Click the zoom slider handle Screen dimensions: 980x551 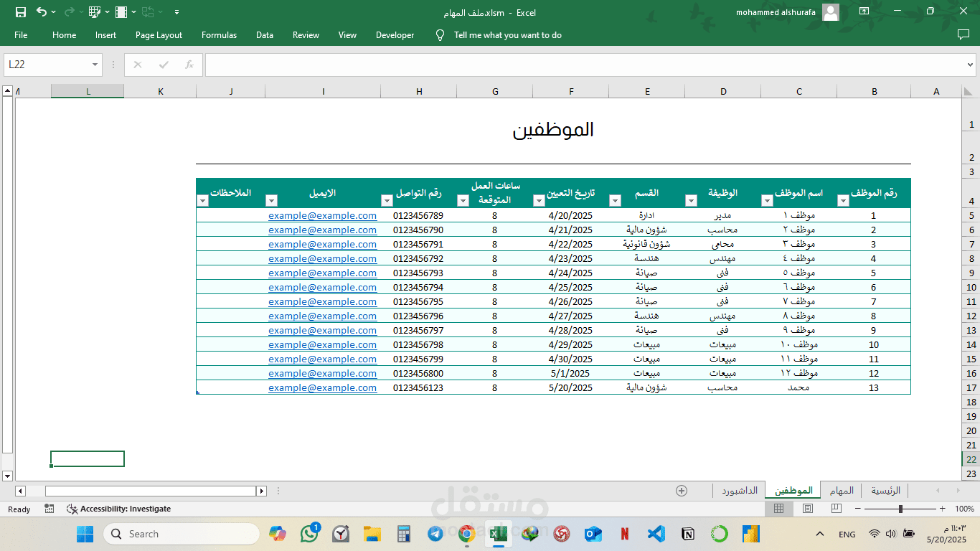900,509
